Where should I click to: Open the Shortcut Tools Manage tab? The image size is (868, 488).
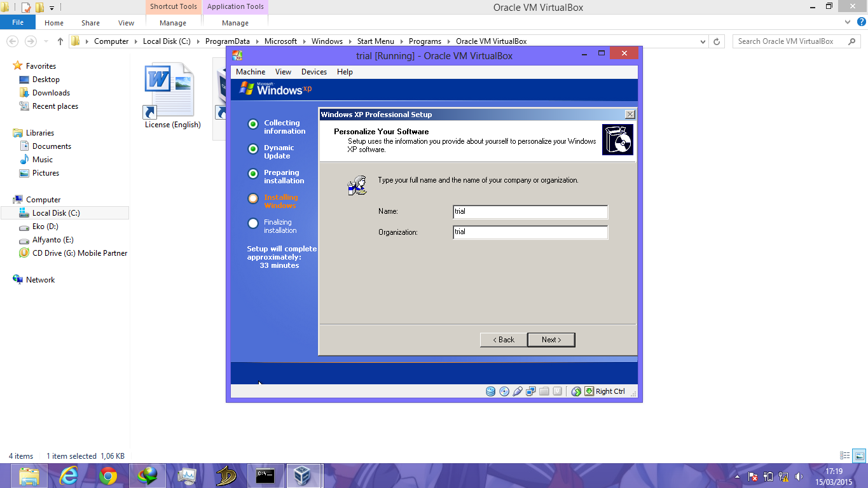tap(173, 23)
